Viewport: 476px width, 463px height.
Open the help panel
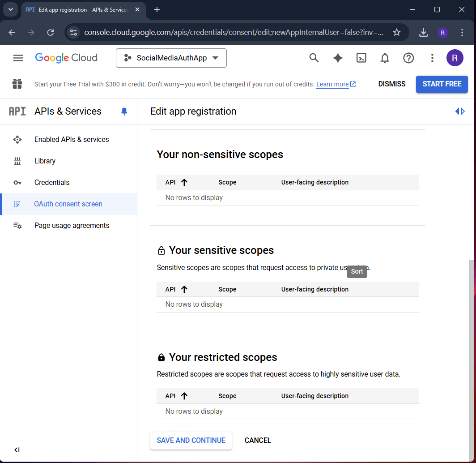[x=408, y=58]
